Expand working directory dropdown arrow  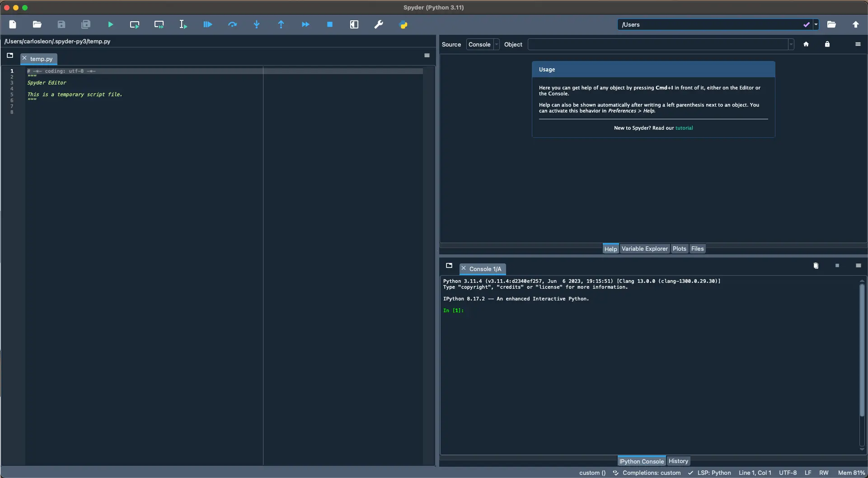tap(816, 24)
